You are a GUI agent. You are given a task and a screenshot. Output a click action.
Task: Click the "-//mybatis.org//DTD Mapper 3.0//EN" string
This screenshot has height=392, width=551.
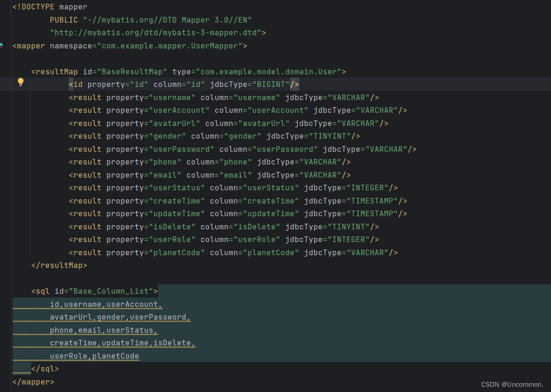[x=167, y=20]
